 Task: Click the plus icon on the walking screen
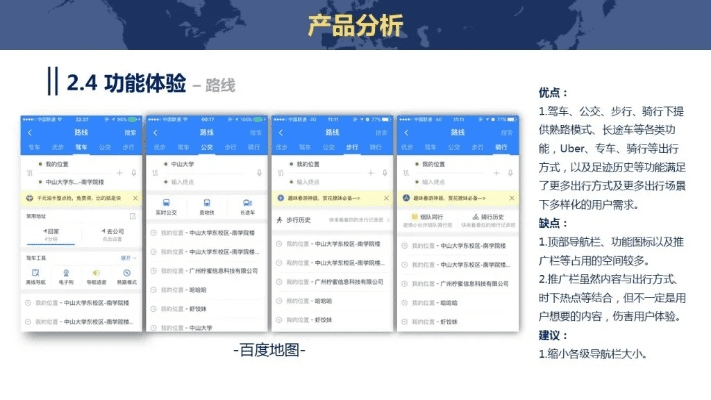[x=371, y=173]
